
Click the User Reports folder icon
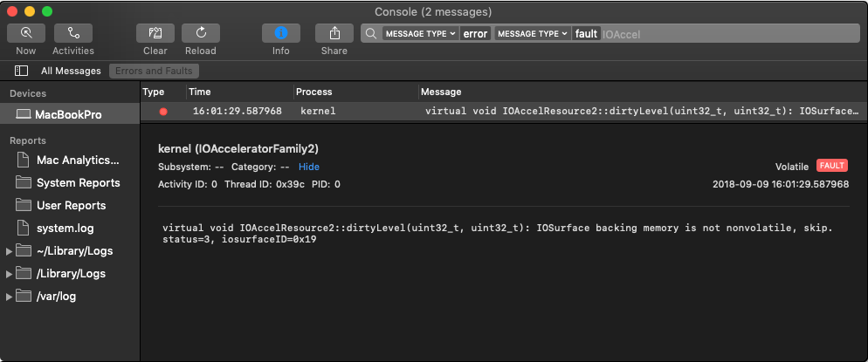24,205
